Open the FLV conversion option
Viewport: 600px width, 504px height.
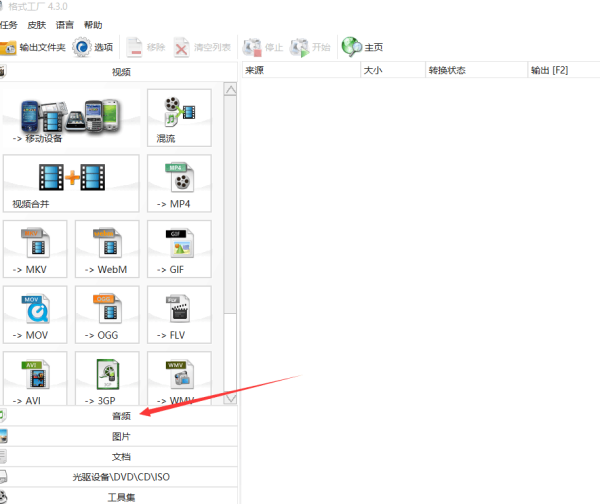(x=179, y=314)
